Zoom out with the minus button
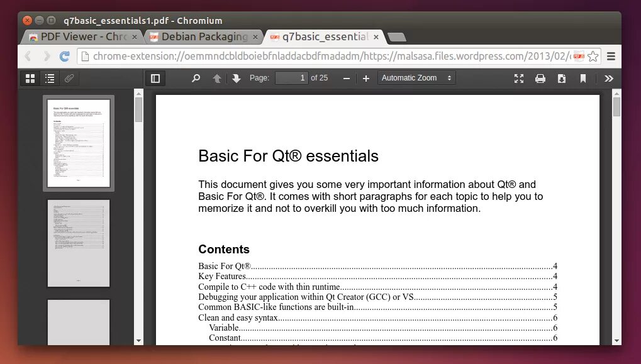The height and width of the screenshot is (364, 641). click(346, 79)
